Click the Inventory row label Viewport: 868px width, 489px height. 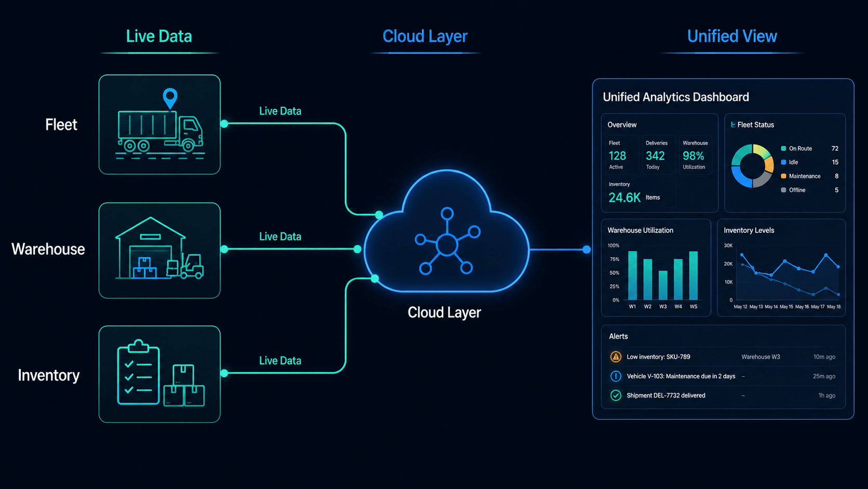[x=49, y=375]
